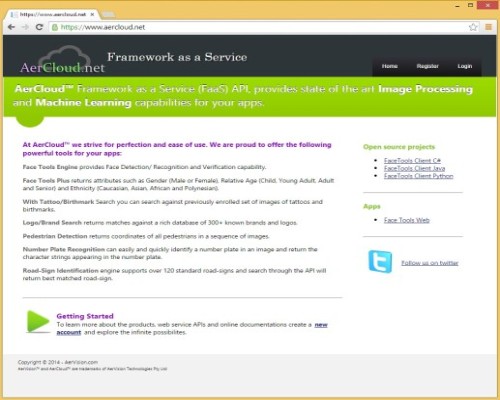Screen dimensions: 500x400
Task: Open FaceTools Client C# link
Action: point(412,161)
